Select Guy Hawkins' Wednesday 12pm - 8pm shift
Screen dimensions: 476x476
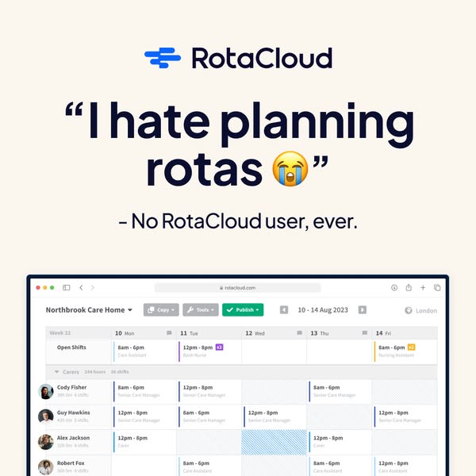coord(274,416)
